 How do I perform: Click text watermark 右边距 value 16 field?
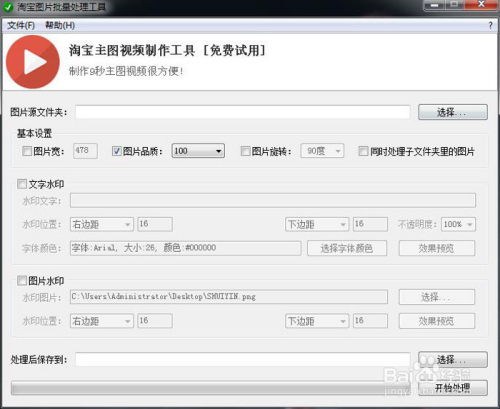tap(155, 224)
